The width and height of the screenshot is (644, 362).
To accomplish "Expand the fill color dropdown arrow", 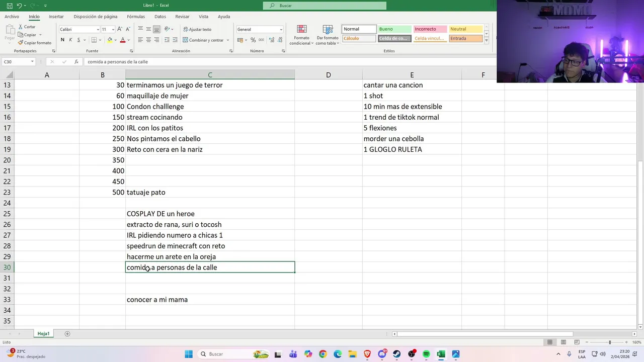I will pyautogui.click(x=115, y=40).
